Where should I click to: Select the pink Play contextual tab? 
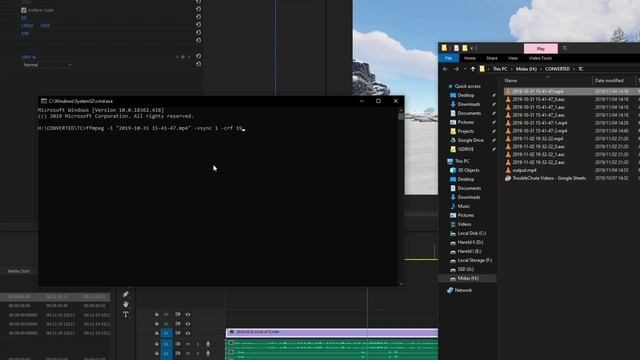pyautogui.click(x=541, y=49)
